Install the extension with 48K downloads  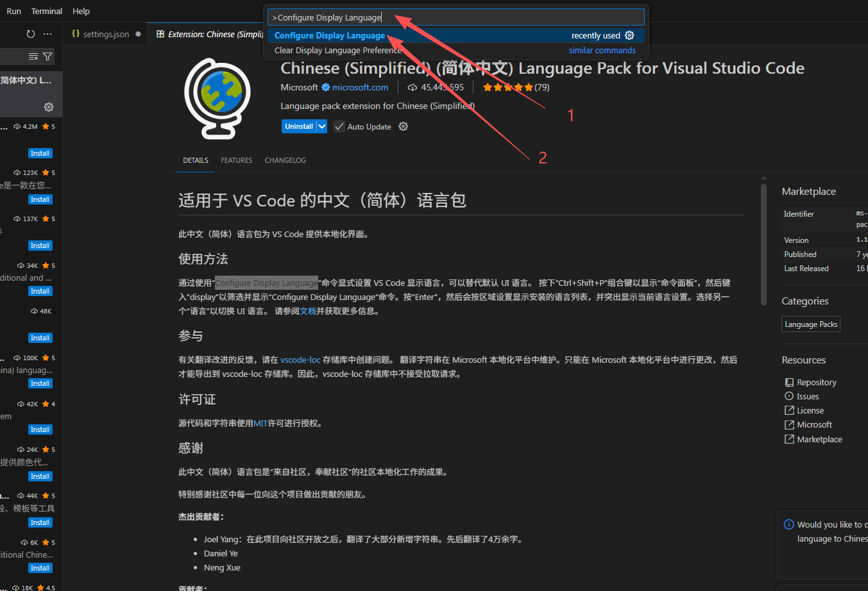[40, 338]
